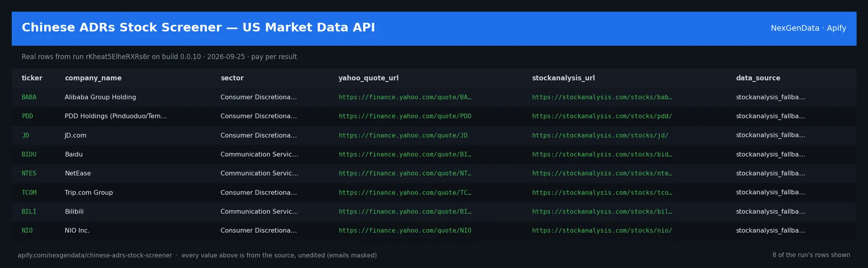Open Yahoo quote URL in Baidu row
Screen dimensions: 868x268
pos(405,154)
